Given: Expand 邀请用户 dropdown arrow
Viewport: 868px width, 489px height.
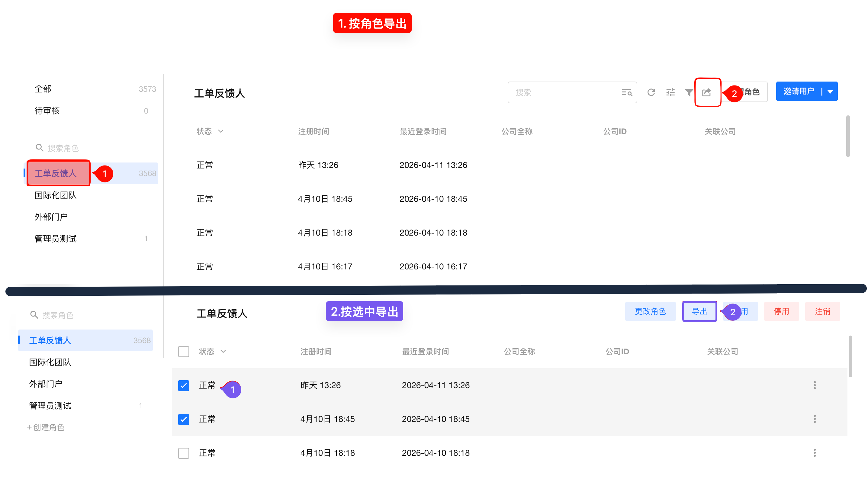Looking at the screenshot, I should tap(830, 92).
